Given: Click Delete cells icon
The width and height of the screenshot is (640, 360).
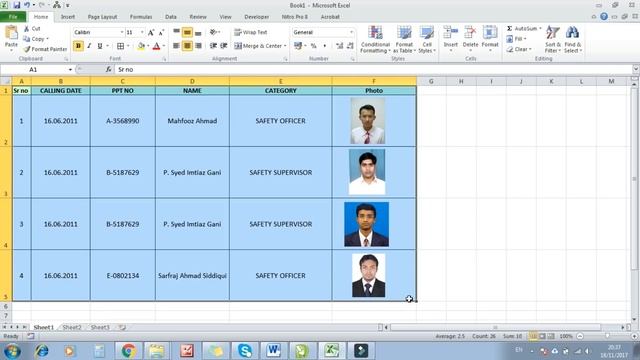Looking at the screenshot, I should (x=470, y=33).
